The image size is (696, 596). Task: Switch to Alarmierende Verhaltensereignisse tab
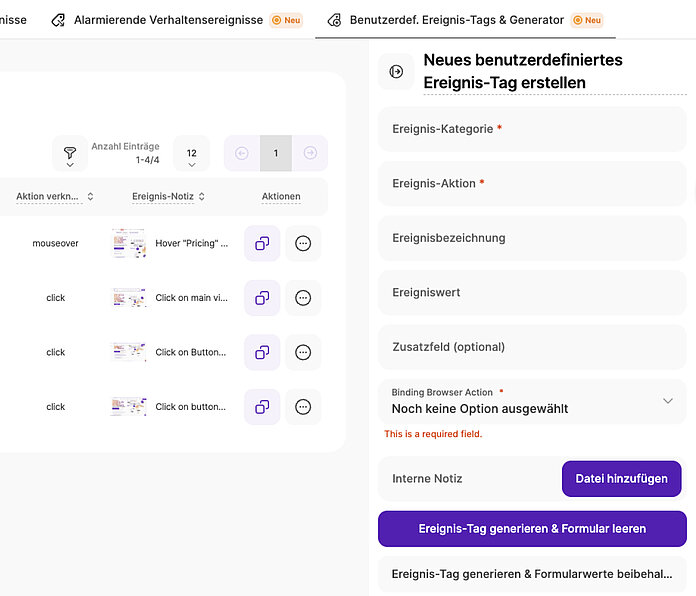click(168, 20)
